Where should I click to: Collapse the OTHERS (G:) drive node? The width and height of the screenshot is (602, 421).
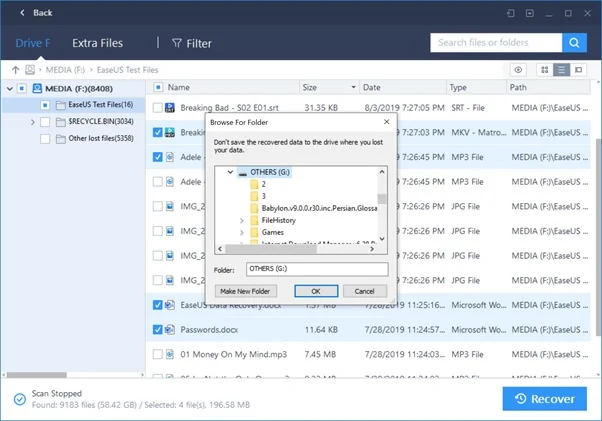[x=231, y=172]
